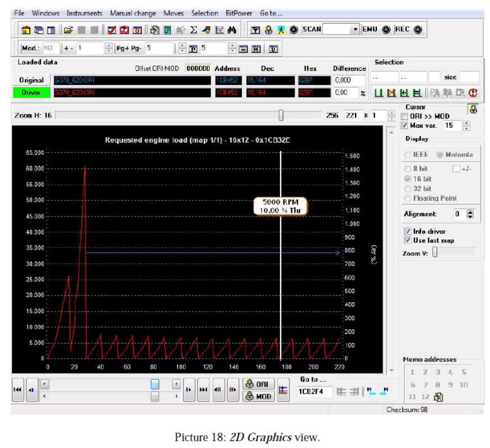This screenshot has height=448, width=490.
Task: Open the SCAN dropdown list
Action: point(356,29)
